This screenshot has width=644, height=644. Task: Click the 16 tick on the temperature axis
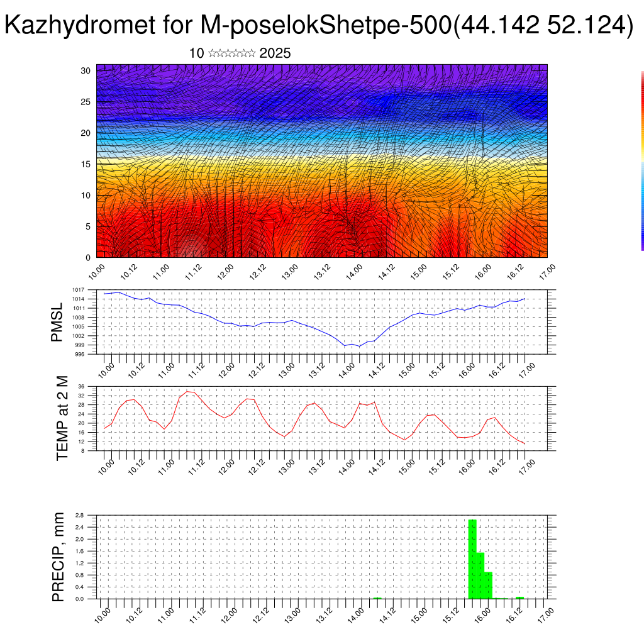coord(81,433)
